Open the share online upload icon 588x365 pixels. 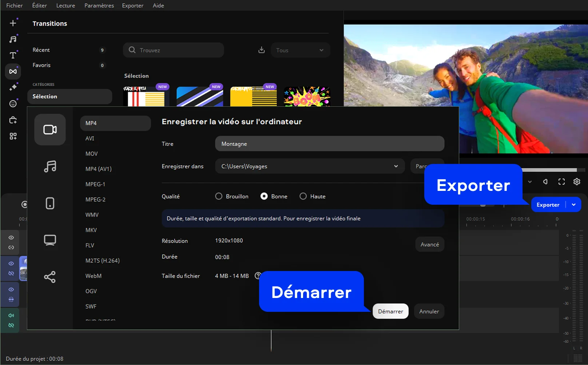50,277
